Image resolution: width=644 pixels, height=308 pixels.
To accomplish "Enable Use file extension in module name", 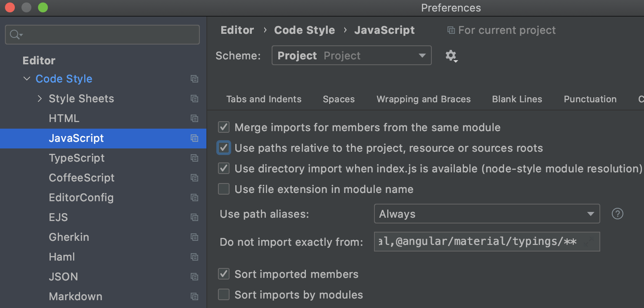I will tap(223, 189).
